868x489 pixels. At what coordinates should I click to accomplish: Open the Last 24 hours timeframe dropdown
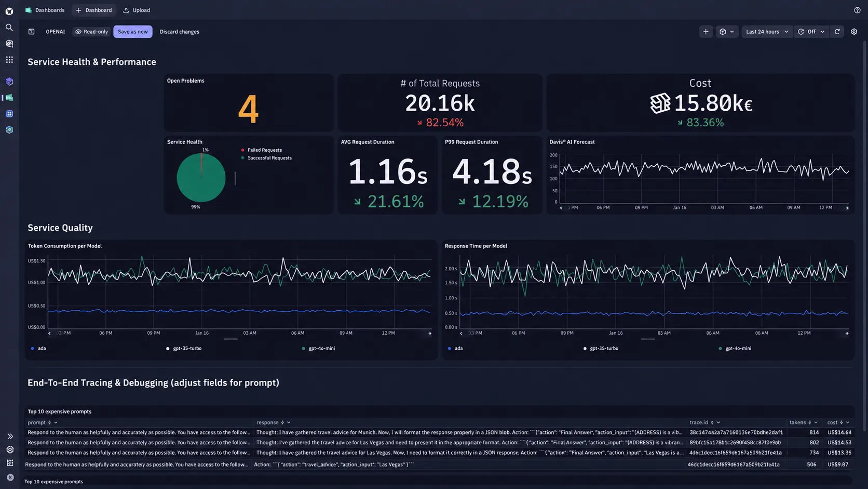tap(767, 32)
